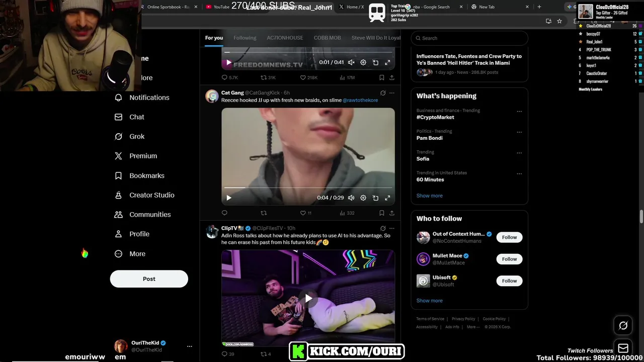The height and width of the screenshot is (362, 644).
Task: Switch to the COBB MOB tab
Action: click(328, 38)
